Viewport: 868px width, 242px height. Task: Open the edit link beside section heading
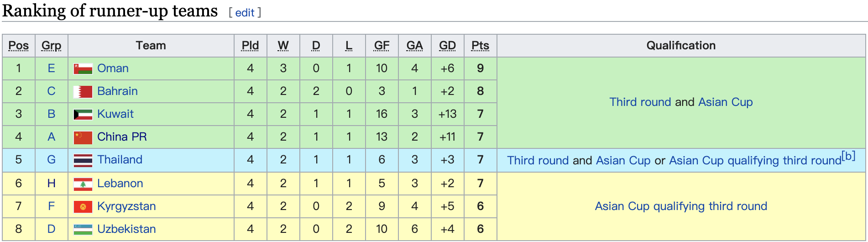(x=245, y=13)
